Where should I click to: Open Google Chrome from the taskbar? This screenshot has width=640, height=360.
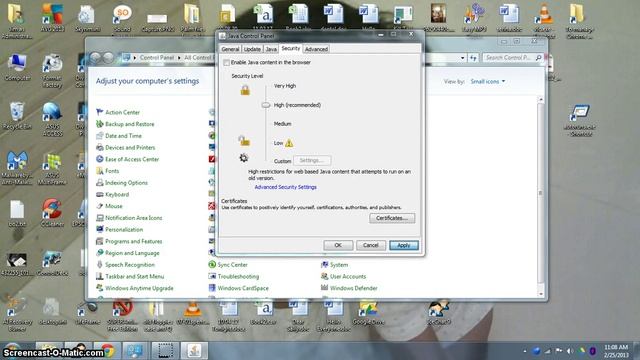click(107, 351)
